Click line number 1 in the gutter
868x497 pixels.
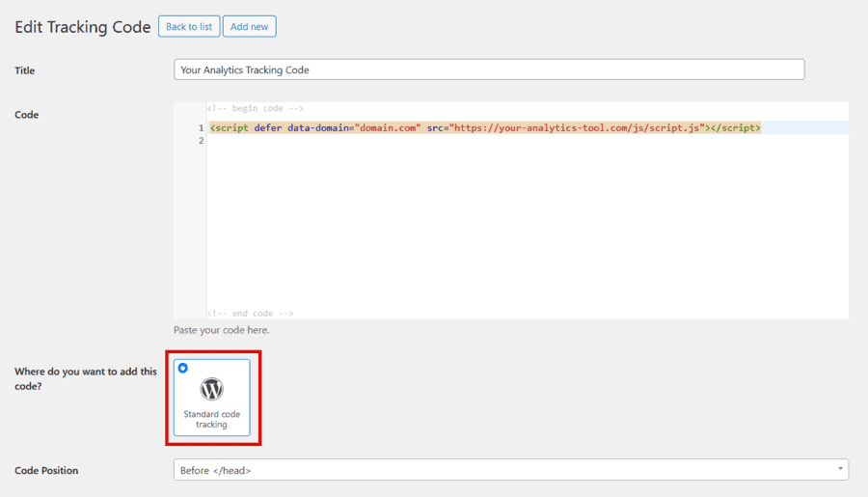201,128
